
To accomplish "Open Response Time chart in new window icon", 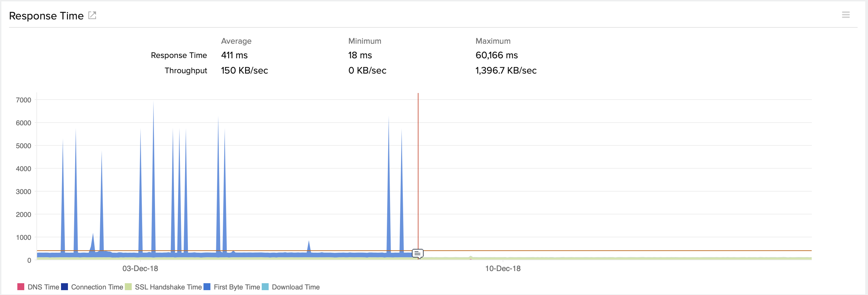I will click(x=92, y=15).
